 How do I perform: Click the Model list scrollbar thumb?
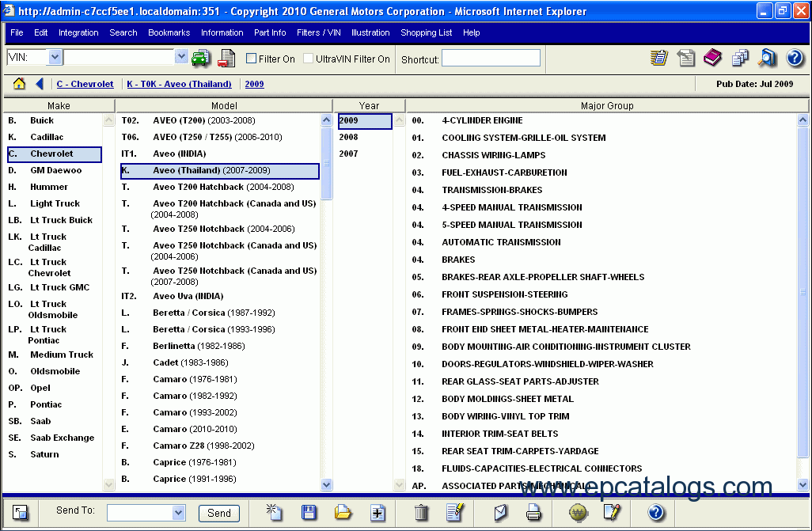(x=326, y=163)
